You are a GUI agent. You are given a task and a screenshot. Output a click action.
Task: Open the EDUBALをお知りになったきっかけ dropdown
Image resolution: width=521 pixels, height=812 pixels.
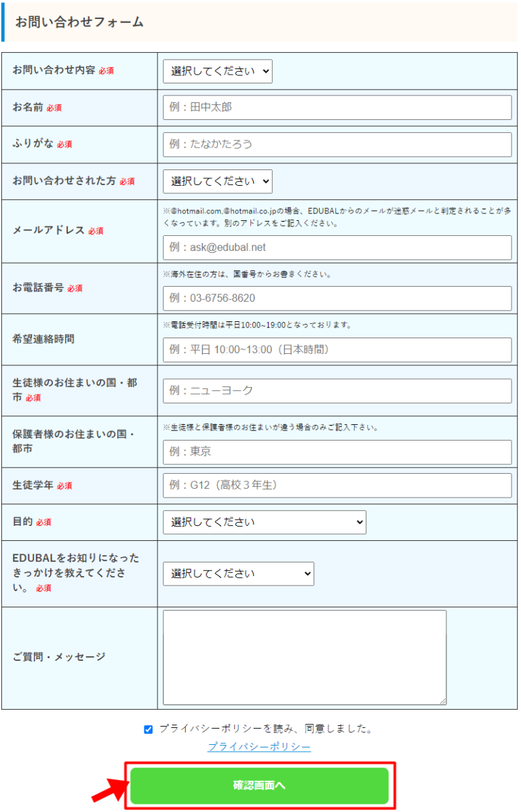[x=238, y=573]
